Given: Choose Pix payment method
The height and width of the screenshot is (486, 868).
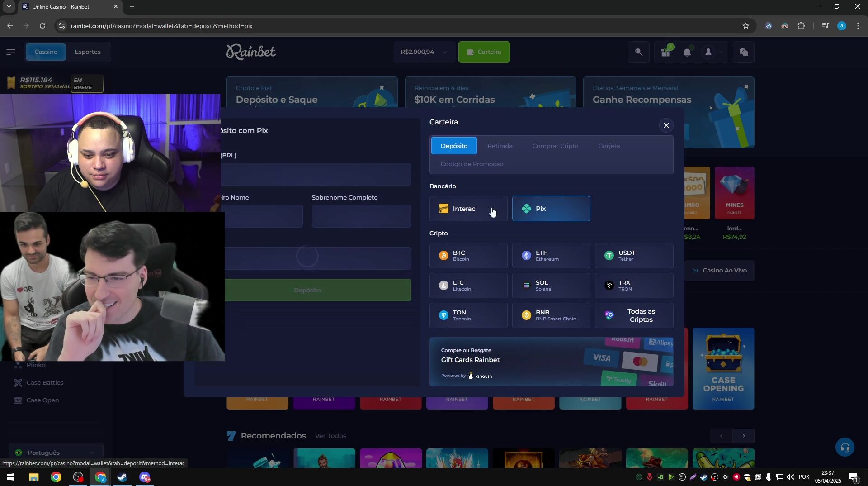Looking at the screenshot, I should tap(551, 209).
